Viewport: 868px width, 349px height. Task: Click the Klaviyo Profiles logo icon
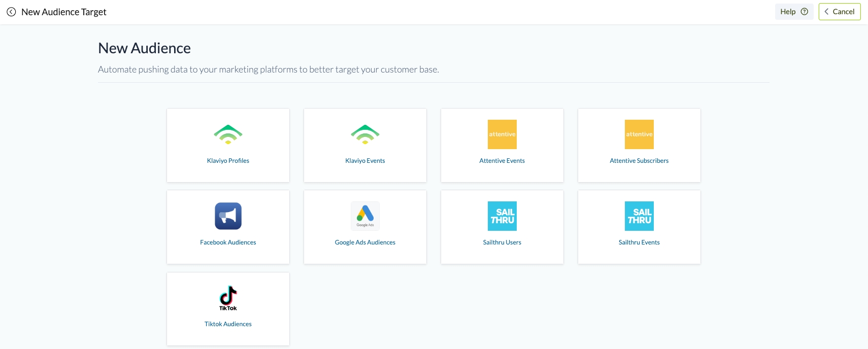pos(228,134)
